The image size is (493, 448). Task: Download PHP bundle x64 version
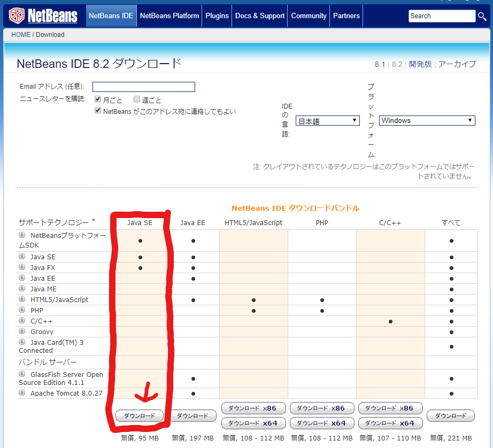(321, 423)
